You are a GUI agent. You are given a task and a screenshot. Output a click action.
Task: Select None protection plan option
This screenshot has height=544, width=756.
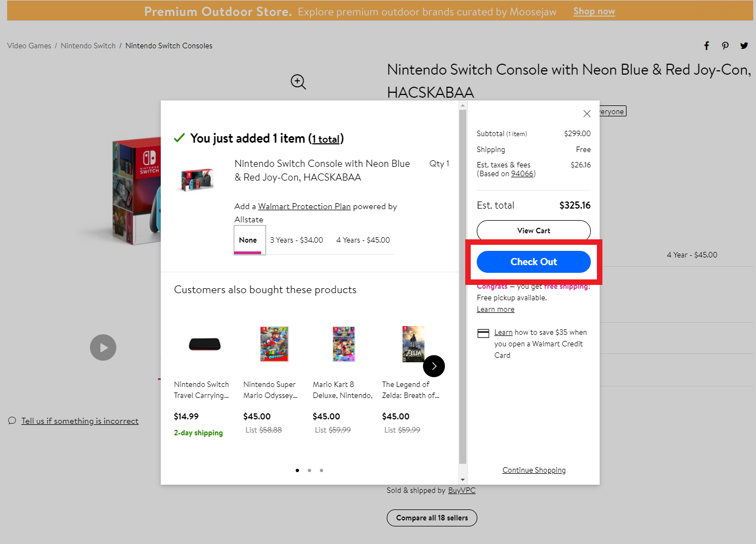click(248, 240)
